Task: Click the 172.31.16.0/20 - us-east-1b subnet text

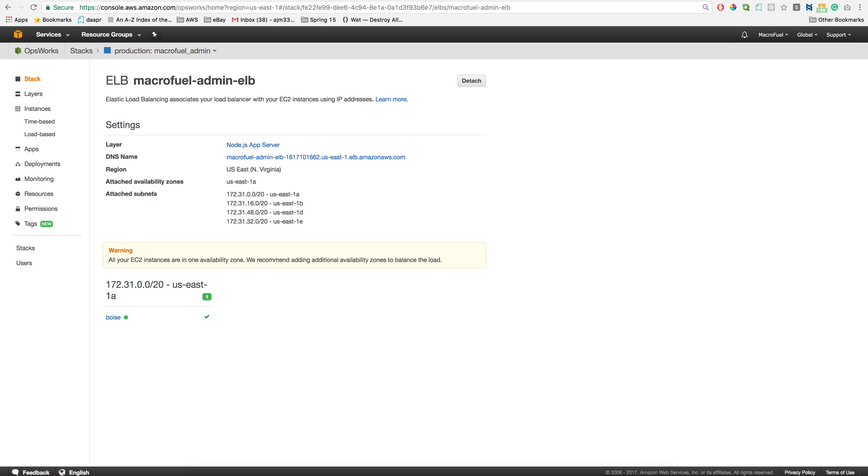Action: [265, 203]
